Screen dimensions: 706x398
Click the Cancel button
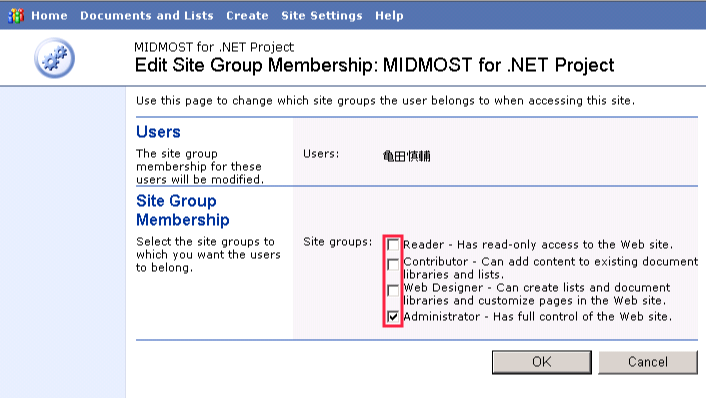tap(648, 362)
